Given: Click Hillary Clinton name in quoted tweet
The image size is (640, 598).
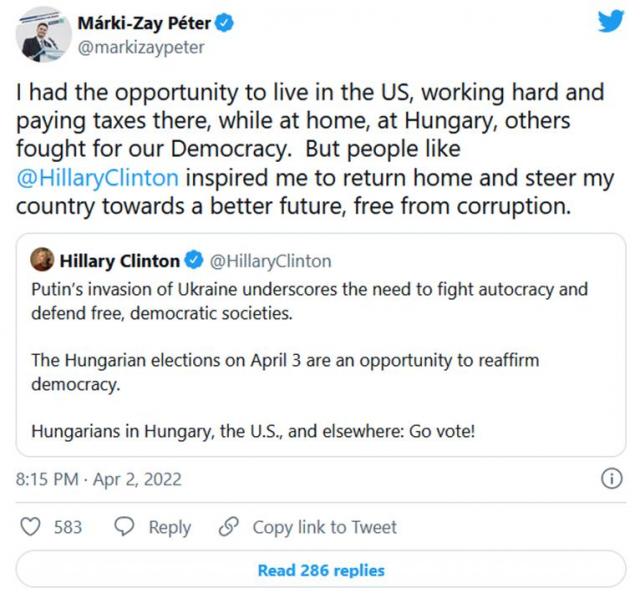Looking at the screenshot, I should (x=120, y=261).
